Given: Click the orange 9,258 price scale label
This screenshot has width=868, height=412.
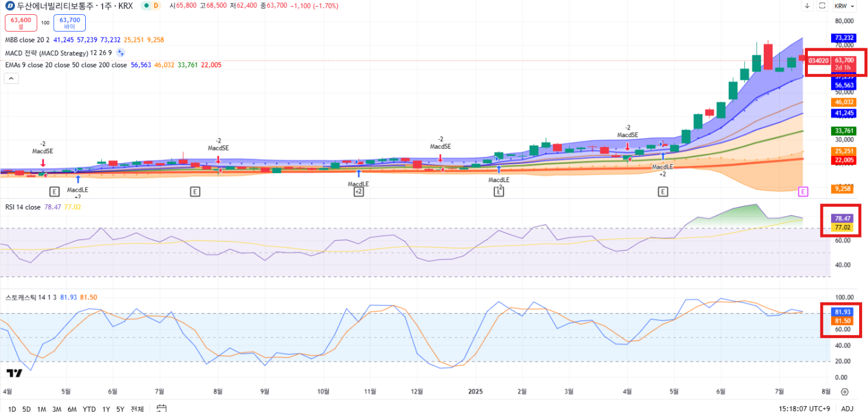Looking at the screenshot, I should point(844,189).
